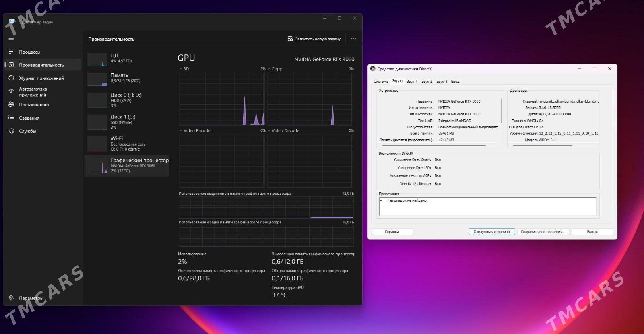
Task: Close the DirectX diagnostic window
Action: (609, 69)
